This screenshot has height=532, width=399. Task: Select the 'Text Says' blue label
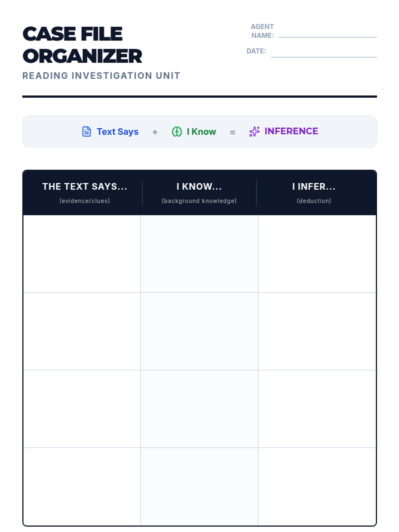tap(117, 132)
